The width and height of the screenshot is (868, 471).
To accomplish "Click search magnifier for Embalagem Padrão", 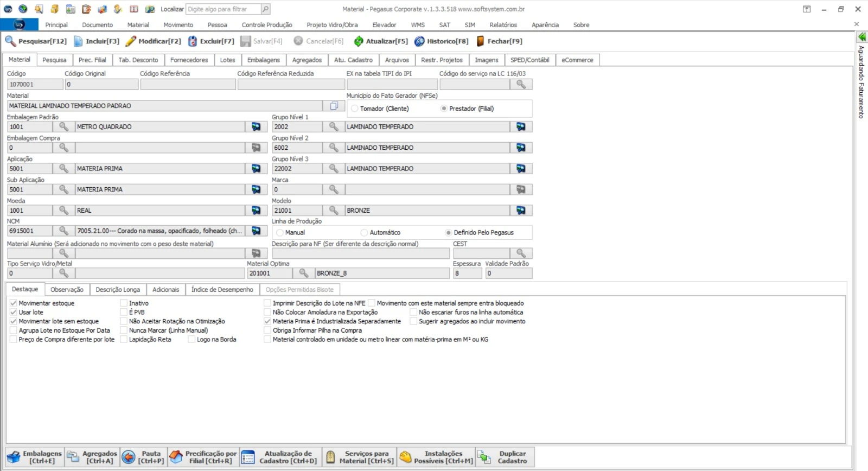I will (63, 126).
